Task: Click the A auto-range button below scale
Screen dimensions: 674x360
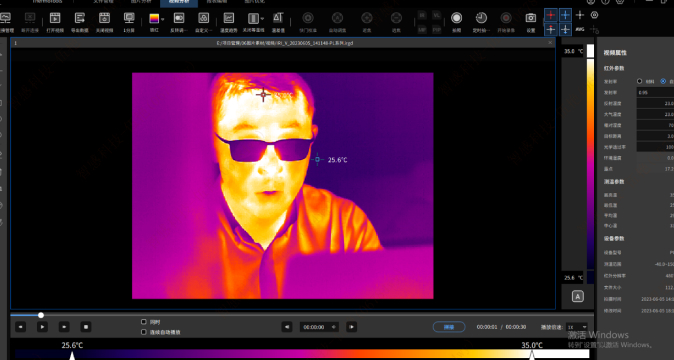Action: pos(578,296)
